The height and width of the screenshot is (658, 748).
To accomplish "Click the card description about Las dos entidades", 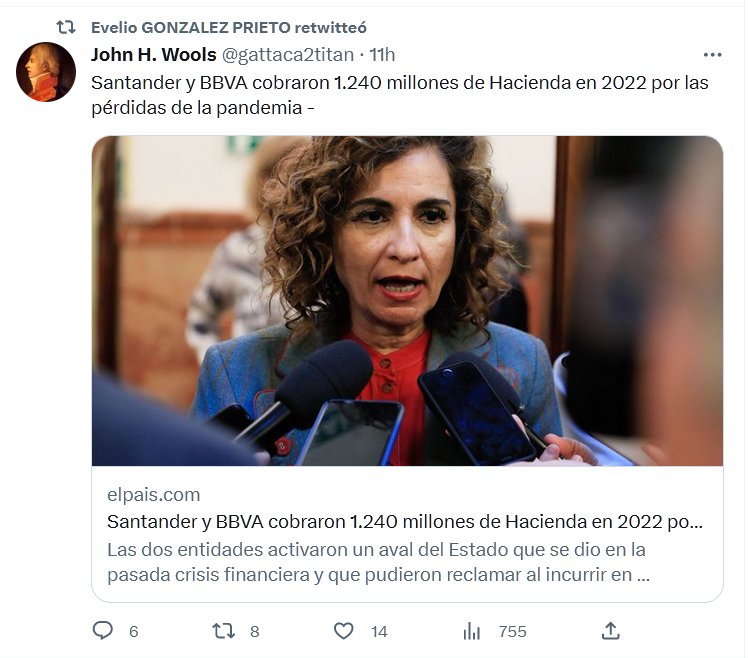I will coord(378,562).
